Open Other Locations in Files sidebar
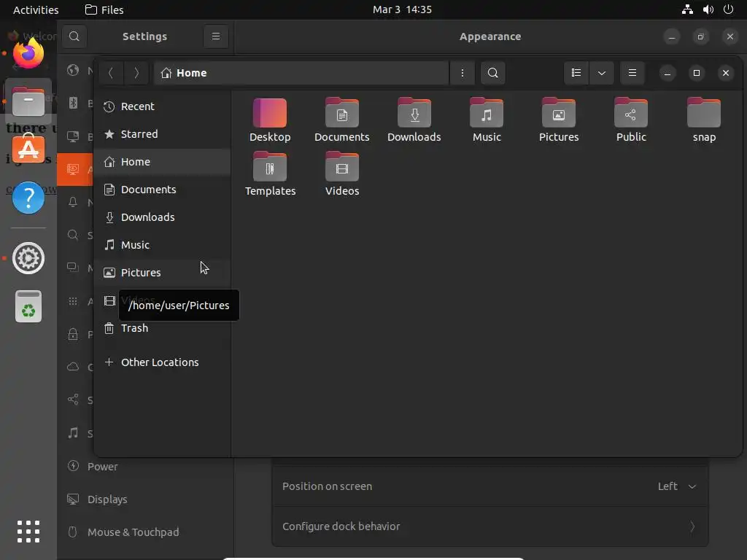 [x=162, y=362]
